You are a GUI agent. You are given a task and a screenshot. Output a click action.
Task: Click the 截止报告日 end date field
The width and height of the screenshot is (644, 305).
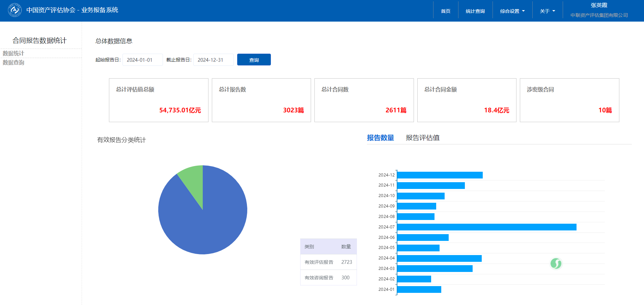pos(213,60)
